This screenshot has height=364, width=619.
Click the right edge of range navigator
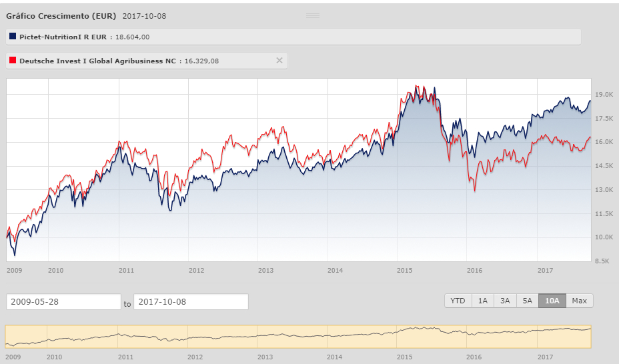(591, 336)
